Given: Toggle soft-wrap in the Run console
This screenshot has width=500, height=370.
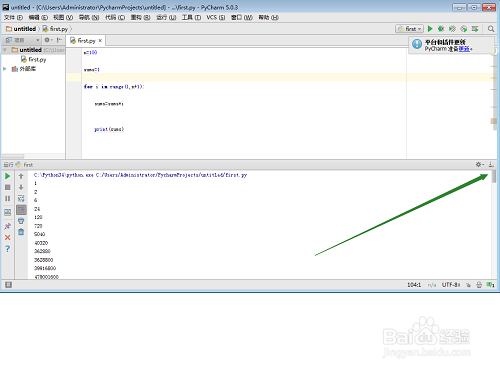Looking at the screenshot, I should coord(21,199).
